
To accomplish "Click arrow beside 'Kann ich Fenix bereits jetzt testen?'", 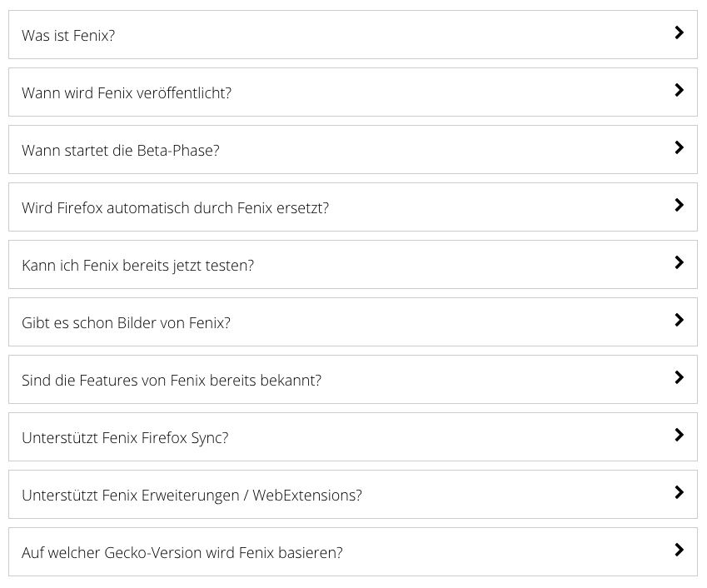I will (679, 263).
